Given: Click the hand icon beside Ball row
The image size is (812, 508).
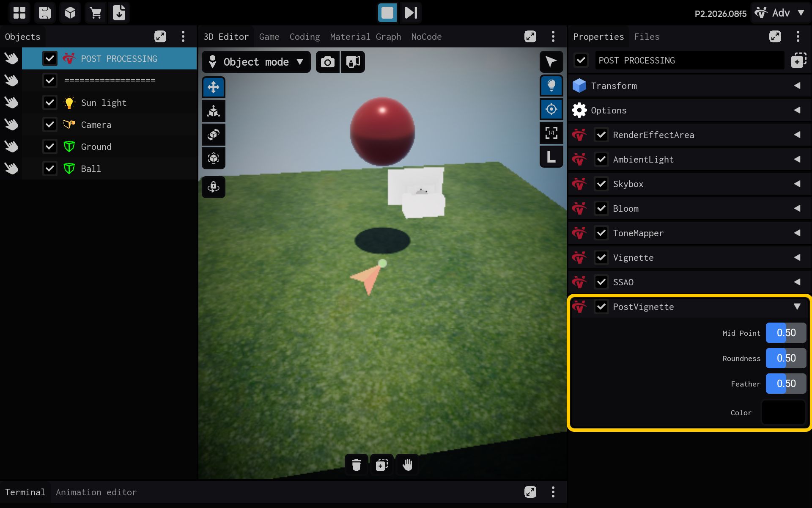Looking at the screenshot, I should (x=11, y=168).
